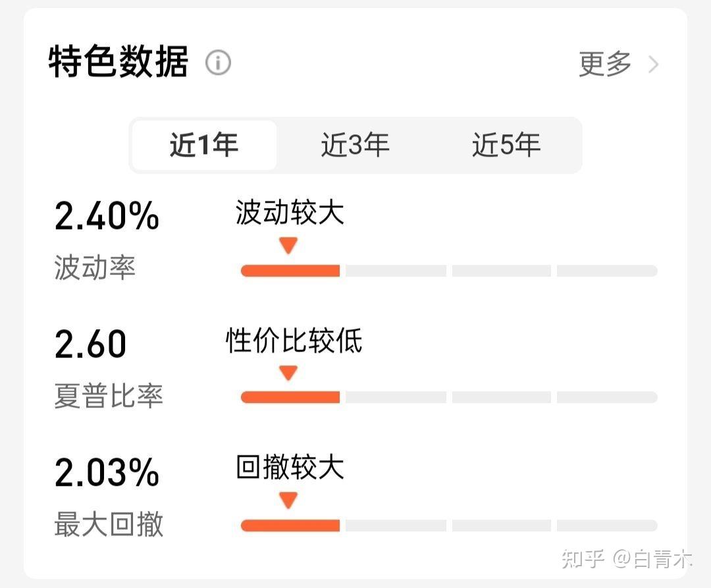The width and height of the screenshot is (711, 588).
Task: Switch to the 近5年 tab
Action: pyautogui.click(x=506, y=145)
